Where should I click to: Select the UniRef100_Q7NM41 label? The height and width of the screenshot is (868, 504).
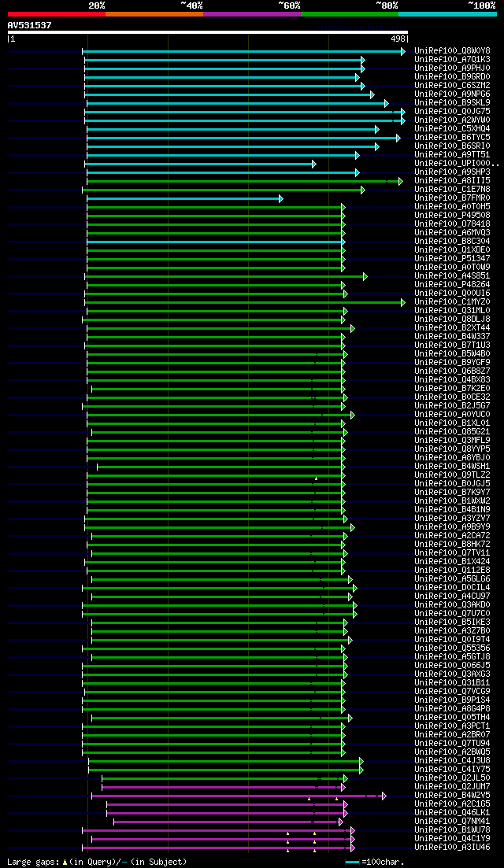[452, 822]
